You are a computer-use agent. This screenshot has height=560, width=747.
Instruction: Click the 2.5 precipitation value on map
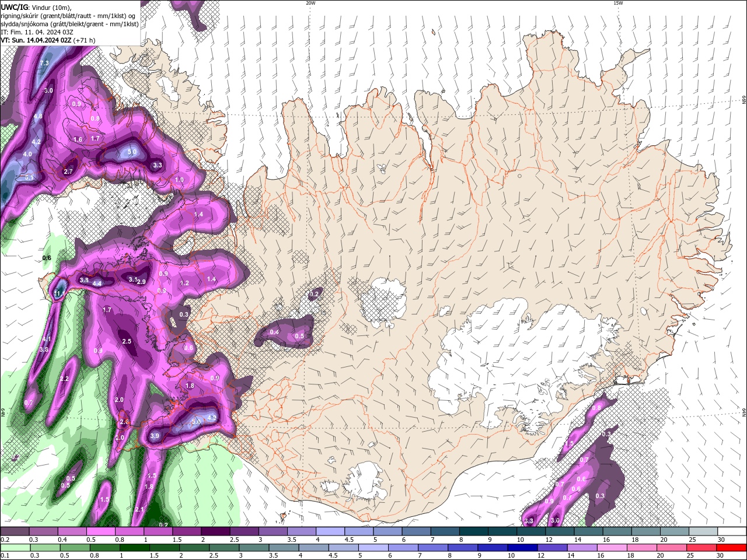tap(127, 341)
